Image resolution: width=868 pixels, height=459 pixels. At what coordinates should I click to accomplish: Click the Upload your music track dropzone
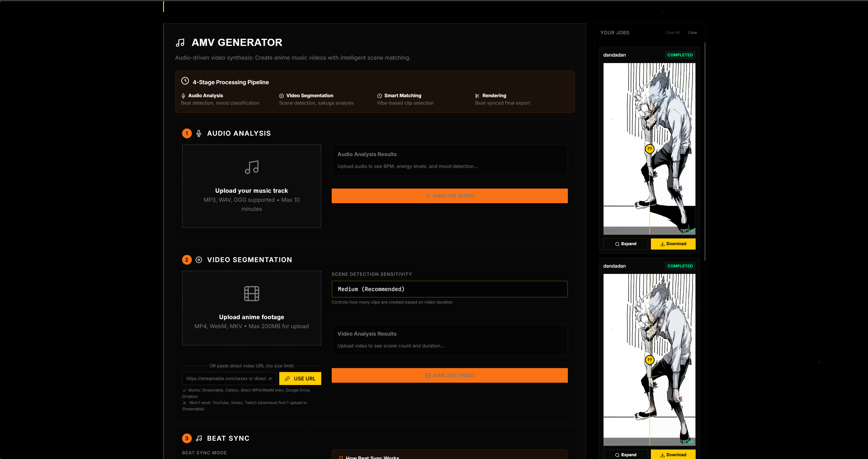click(252, 186)
